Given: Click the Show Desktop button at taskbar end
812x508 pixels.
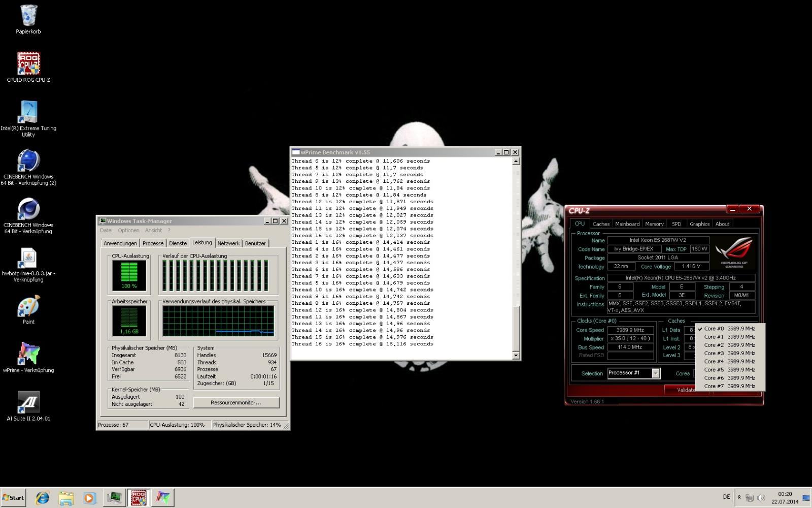Looking at the screenshot, I should pyautogui.click(x=807, y=498).
